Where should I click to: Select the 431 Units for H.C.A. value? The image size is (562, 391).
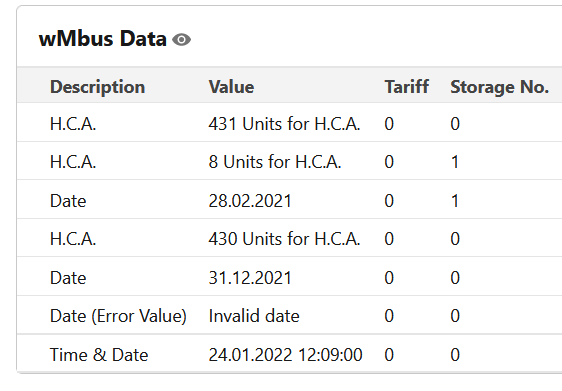(284, 124)
